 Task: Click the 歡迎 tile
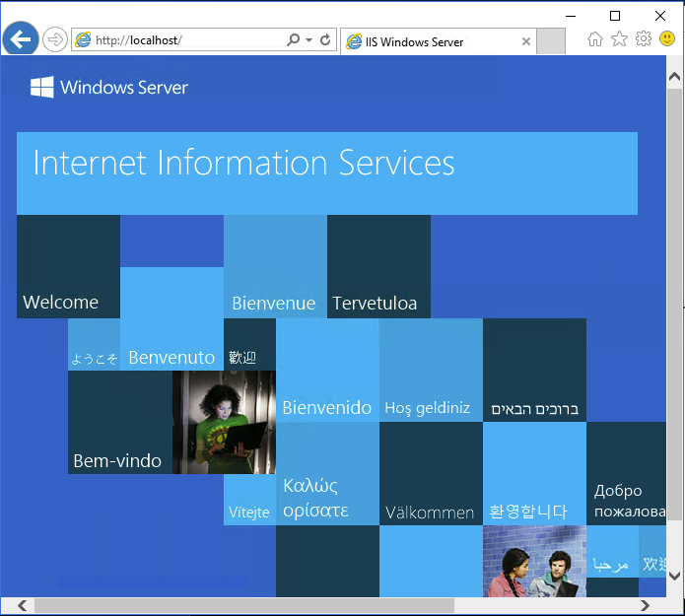pos(249,344)
